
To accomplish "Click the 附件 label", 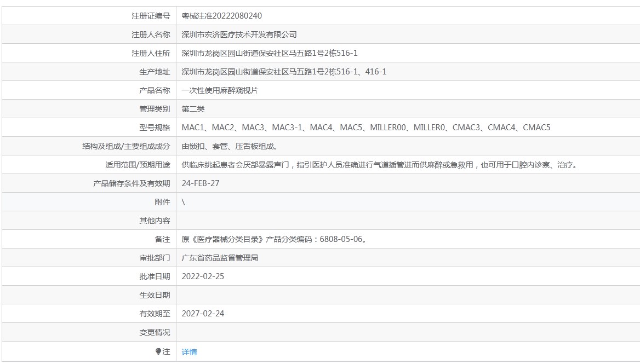I will (162, 202).
